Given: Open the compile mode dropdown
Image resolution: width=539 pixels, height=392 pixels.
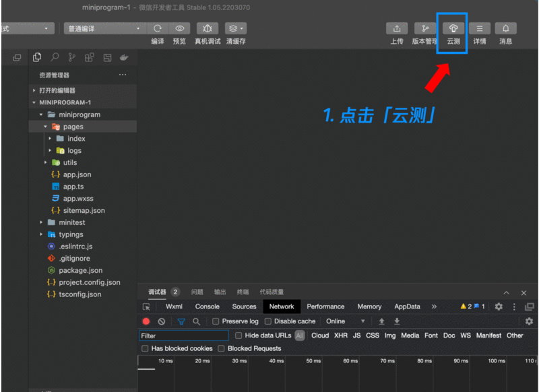Looking at the screenshot, I should [x=105, y=28].
